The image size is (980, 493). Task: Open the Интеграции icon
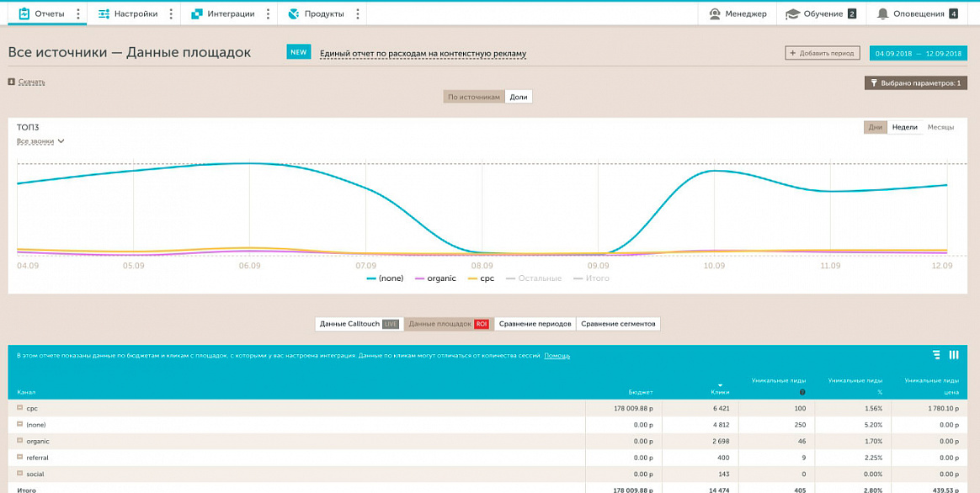[x=197, y=13]
